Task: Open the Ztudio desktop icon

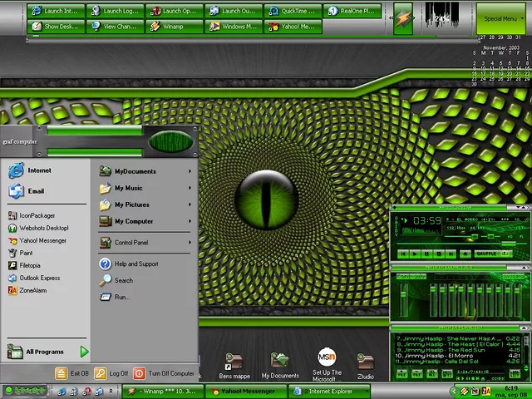Action: (366, 362)
